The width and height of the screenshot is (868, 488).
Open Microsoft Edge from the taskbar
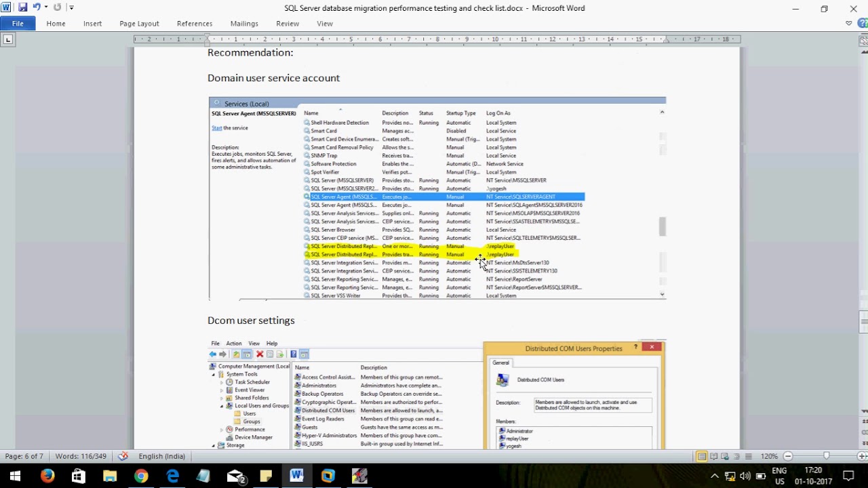click(x=172, y=476)
